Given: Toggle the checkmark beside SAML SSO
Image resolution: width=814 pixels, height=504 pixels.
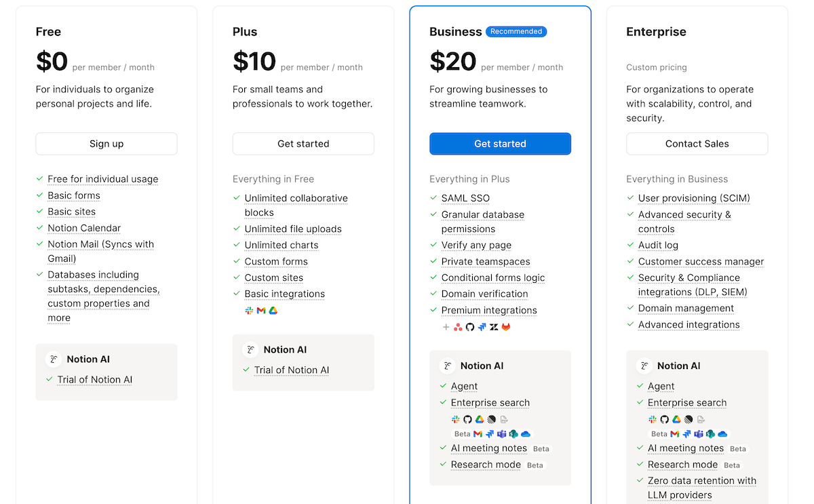Looking at the screenshot, I should click(x=434, y=198).
